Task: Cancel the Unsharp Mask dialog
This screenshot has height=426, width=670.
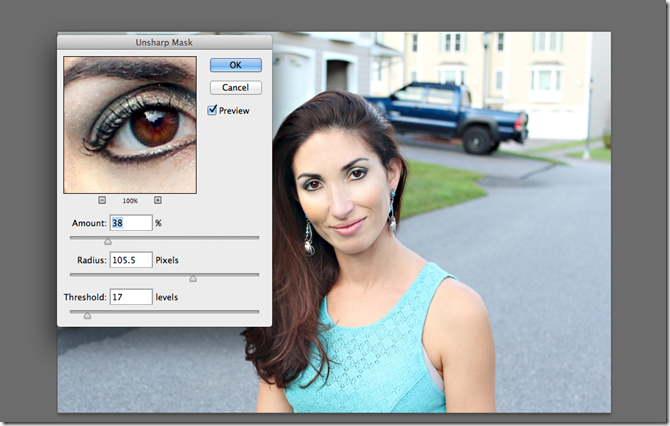Action: coord(235,88)
